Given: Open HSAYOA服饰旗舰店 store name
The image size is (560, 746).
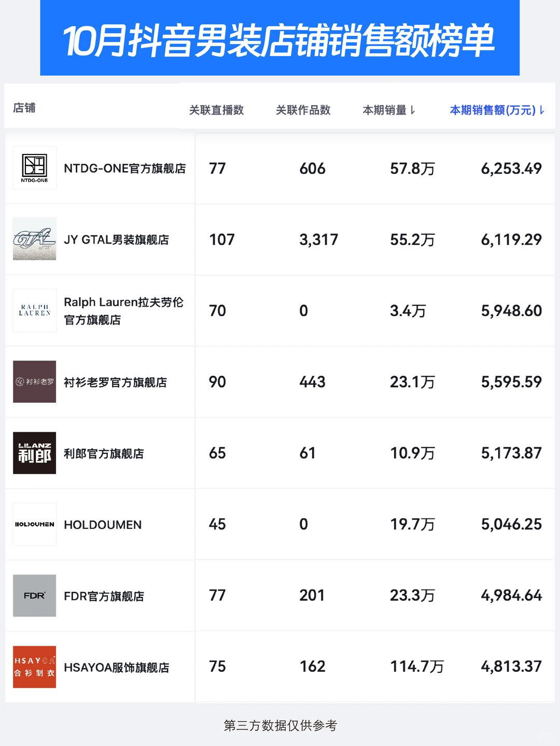Looking at the screenshot, I should (x=117, y=667).
